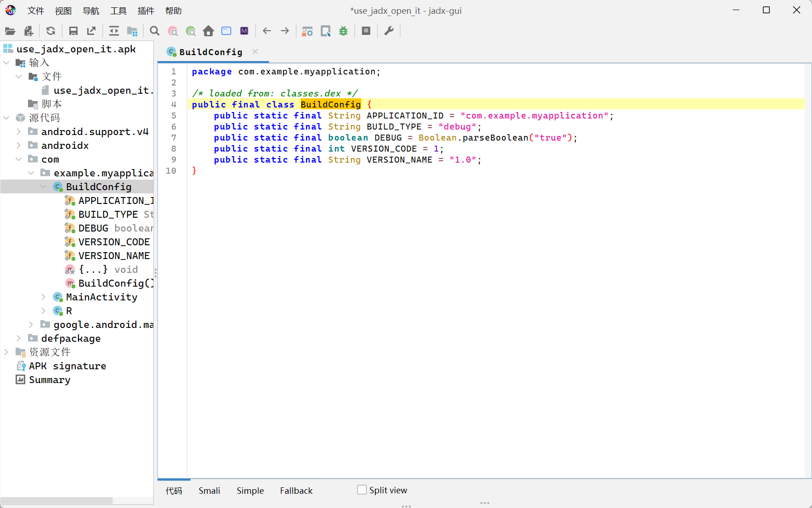Collapse the 源代码 tree node
Viewport: 812px width, 508px height.
point(6,118)
